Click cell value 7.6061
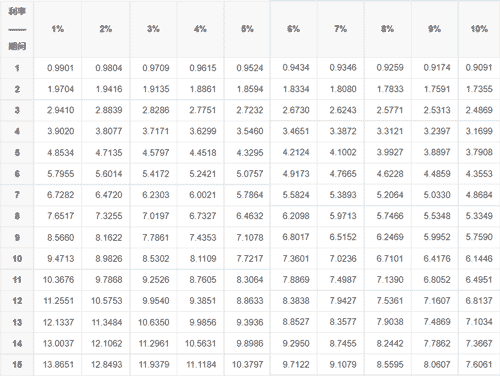500x376 pixels. (x=479, y=364)
